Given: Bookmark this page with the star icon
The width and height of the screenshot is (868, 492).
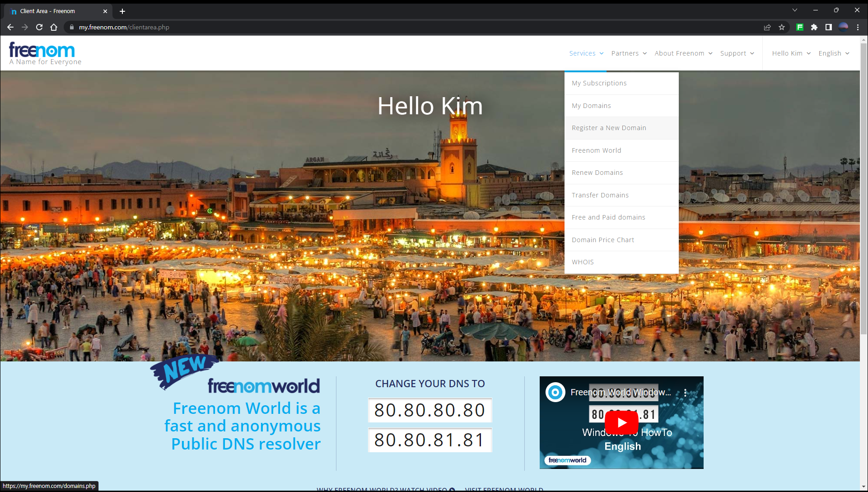Looking at the screenshot, I should click(x=782, y=27).
